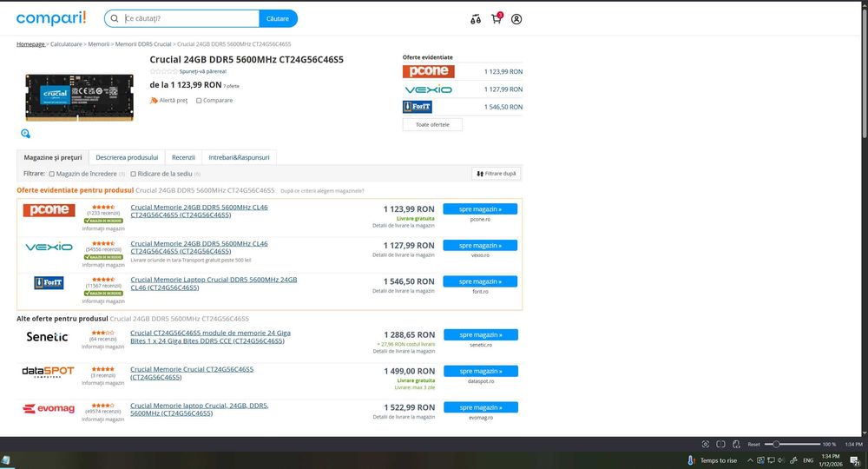
Task: Click the page code icon in status bar
Action: (736, 444)
